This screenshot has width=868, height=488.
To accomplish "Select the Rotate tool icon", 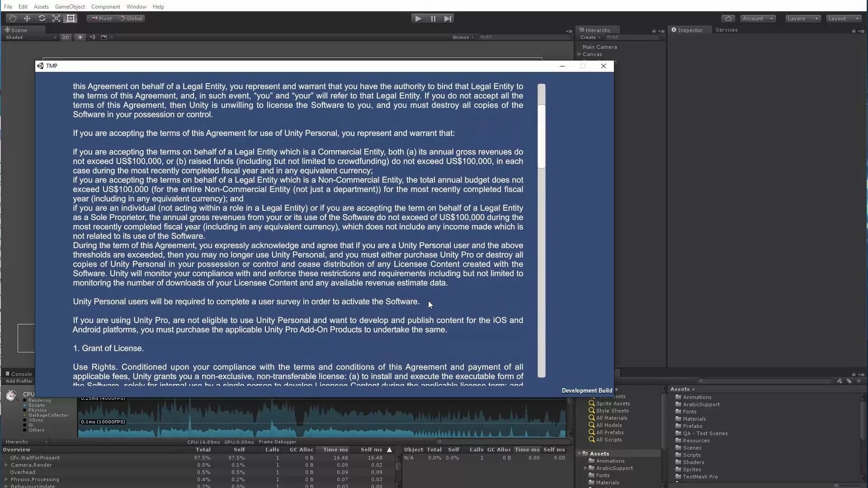I will (x=42, y=19).
